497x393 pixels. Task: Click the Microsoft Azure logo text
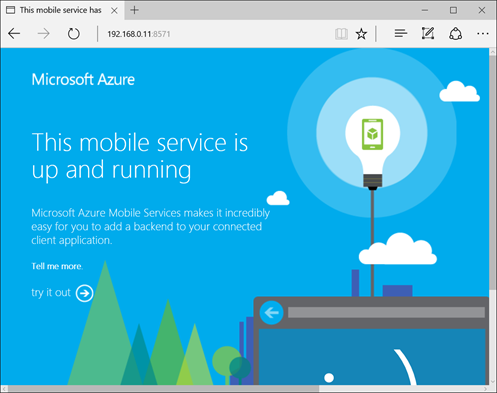pyautogui.click(x=83, y=79)
